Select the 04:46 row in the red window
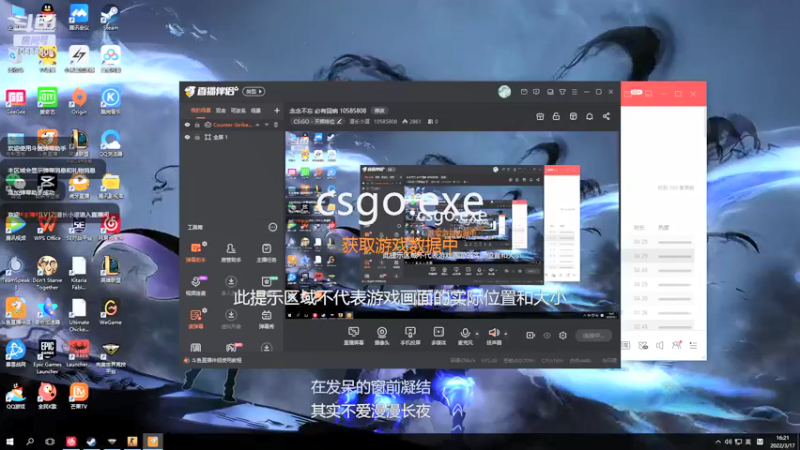This screenshot has height=450, width=800. pos(658,270)
